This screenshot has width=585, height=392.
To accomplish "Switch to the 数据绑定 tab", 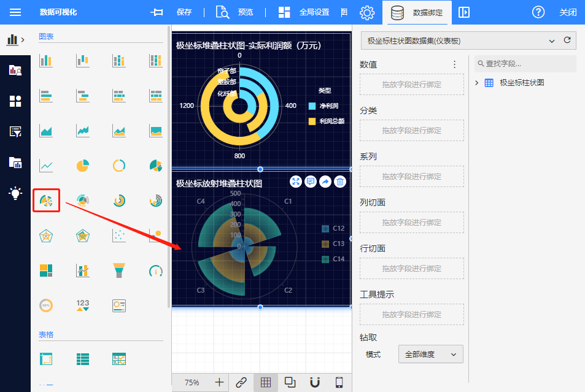I will click(417, 12).
